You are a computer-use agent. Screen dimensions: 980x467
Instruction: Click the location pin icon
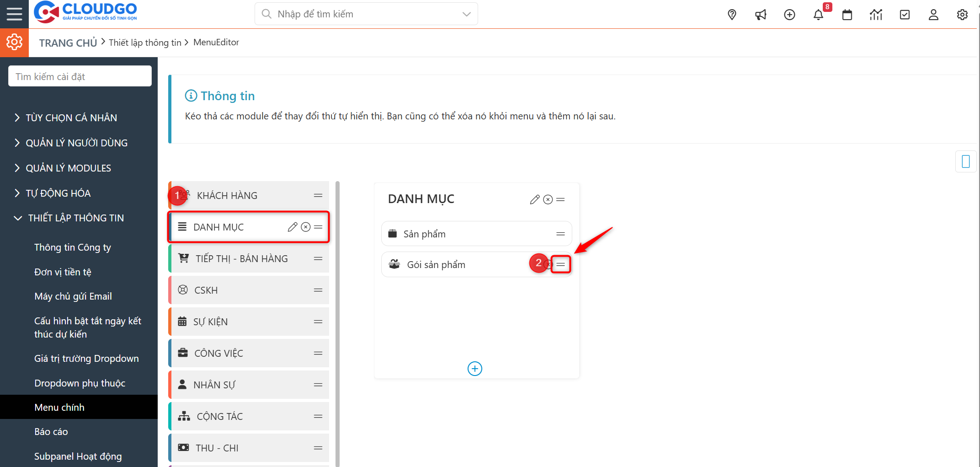[732, 15]
